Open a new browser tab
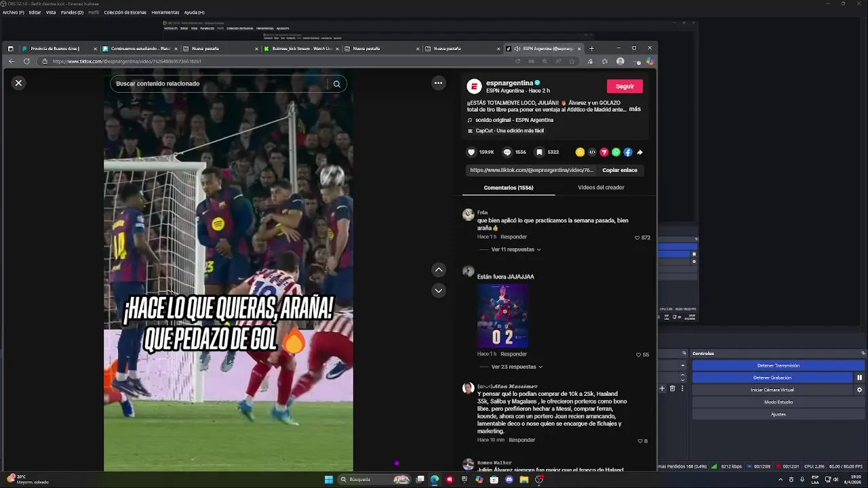This screenshot has width=868, height=488. [591, 49]
